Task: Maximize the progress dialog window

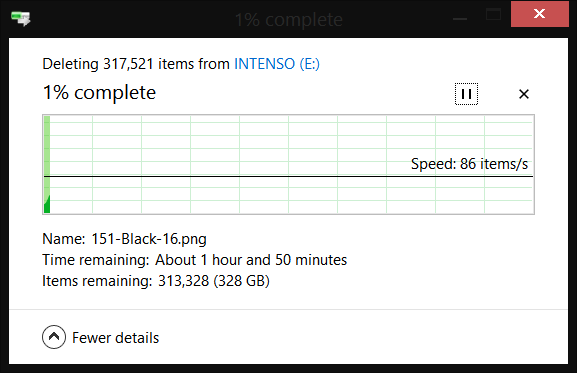Action: tap(493, 15)
